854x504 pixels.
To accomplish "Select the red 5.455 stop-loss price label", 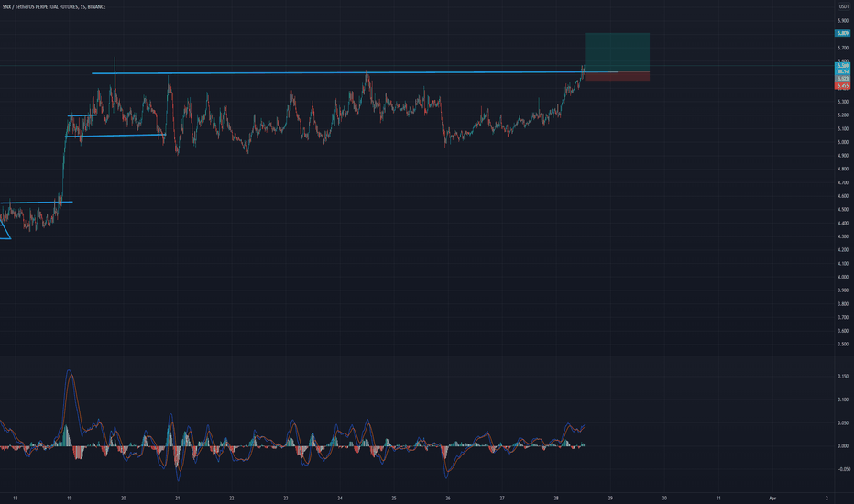I will pyautogui.click(x=843, y=85).
